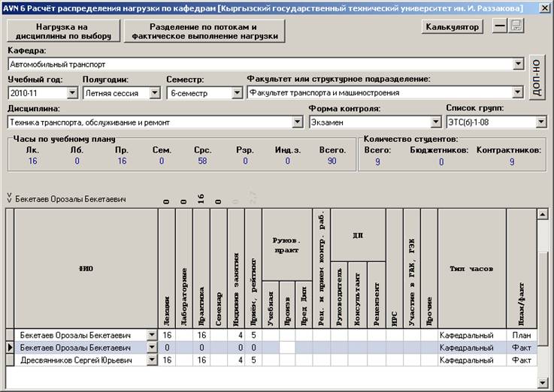Click the План/факт column header
This screenshot has height=392, width=554.
pos(522,269)
